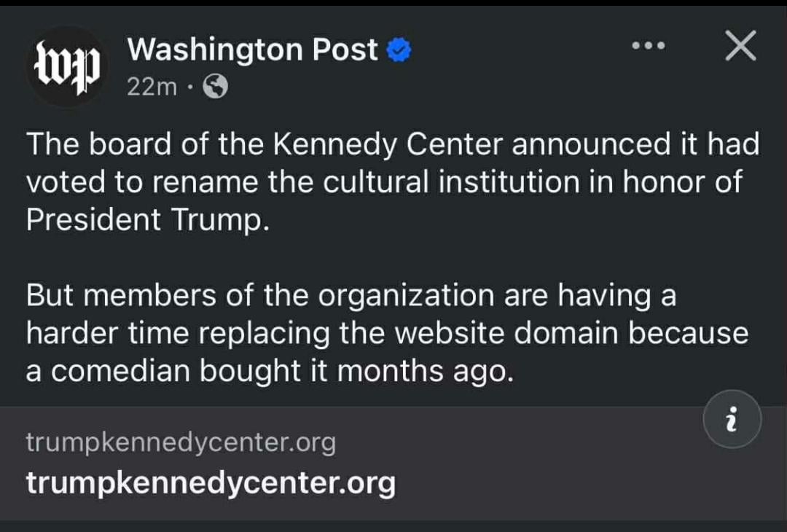Open the Washington Post page name
The height and width of the screenshot is (532, 787).
252,50
